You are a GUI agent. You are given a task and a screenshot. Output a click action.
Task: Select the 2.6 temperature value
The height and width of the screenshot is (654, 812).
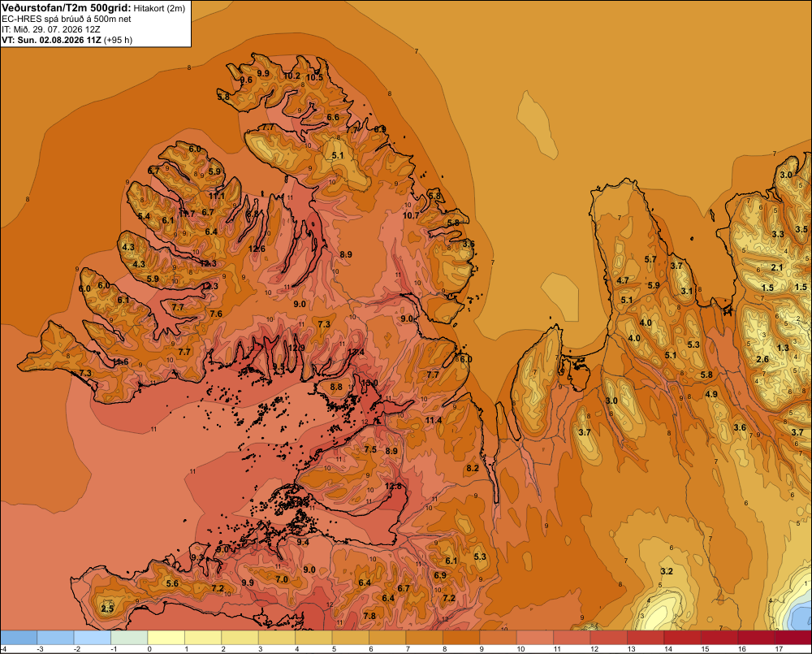point(762,359)
